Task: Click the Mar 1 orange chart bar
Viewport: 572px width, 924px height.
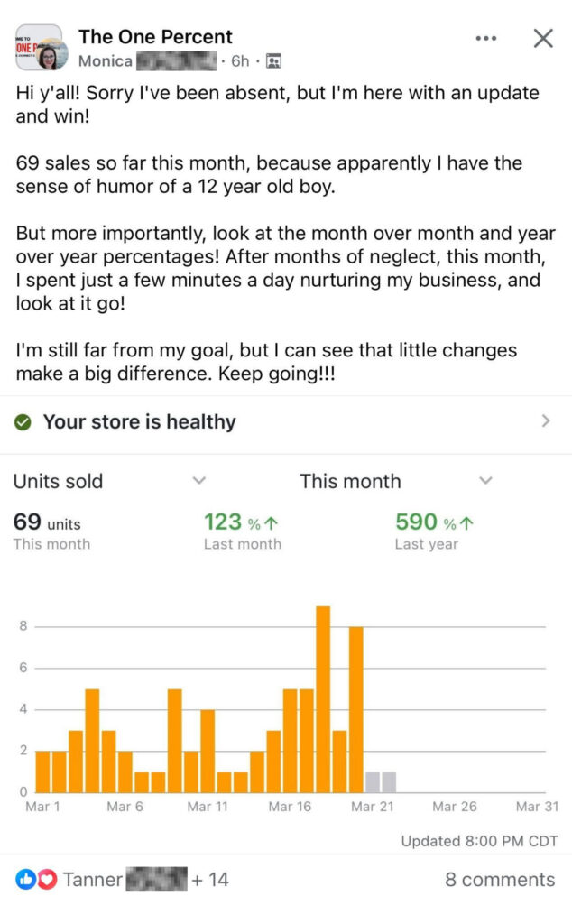Action: pos(42,772)
